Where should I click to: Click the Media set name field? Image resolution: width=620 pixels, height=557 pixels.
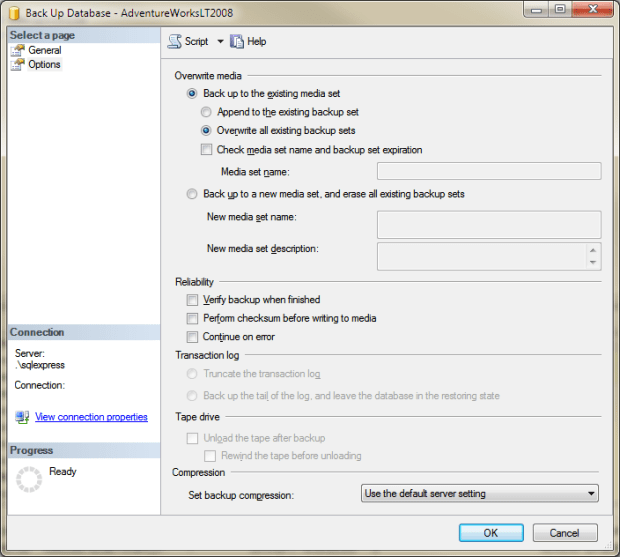(x=489, y=171)
